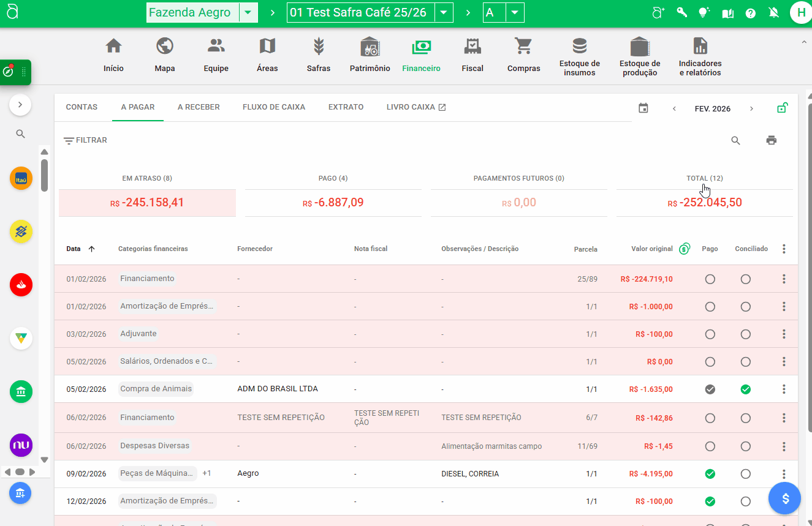
Task: Click the print icon
Action: [x=771, y=140]
